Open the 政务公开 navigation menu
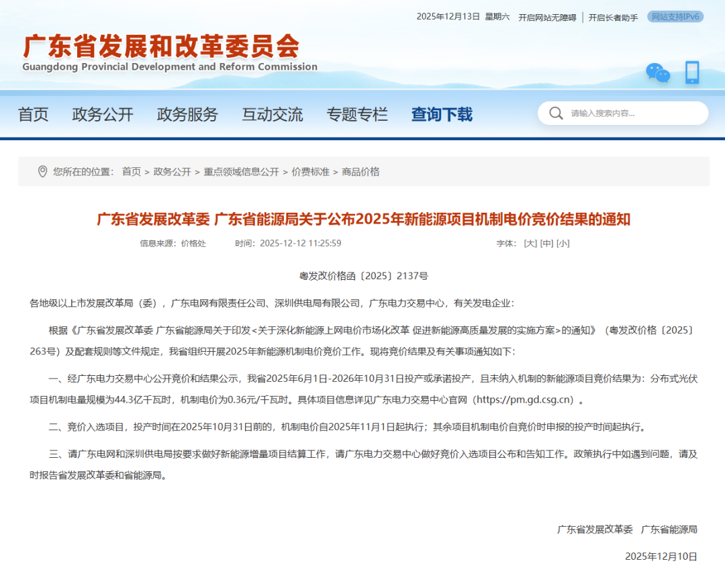This screenshot has height=588, width=725. pyautogui.click(x=103, y=115)
